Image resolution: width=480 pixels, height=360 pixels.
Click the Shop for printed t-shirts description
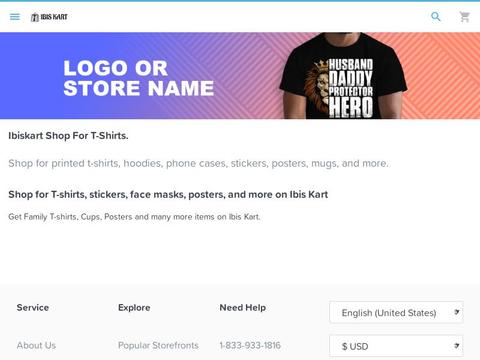click(198, 163)
